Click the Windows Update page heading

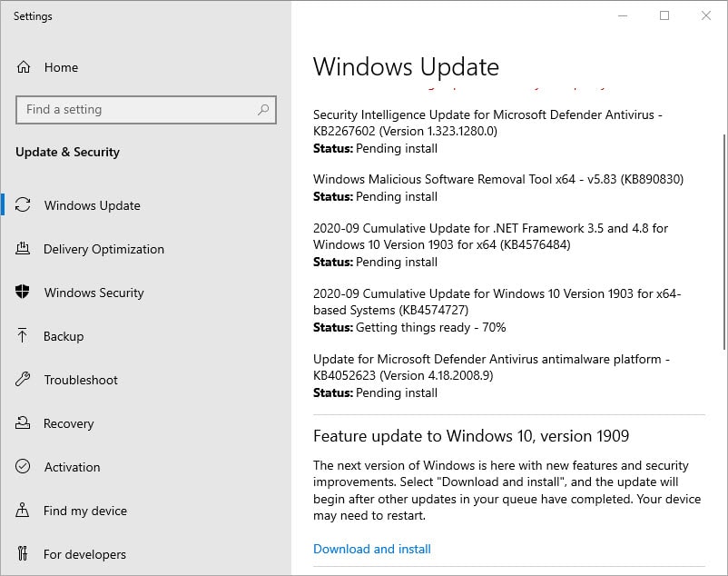(x=407, y=67)
